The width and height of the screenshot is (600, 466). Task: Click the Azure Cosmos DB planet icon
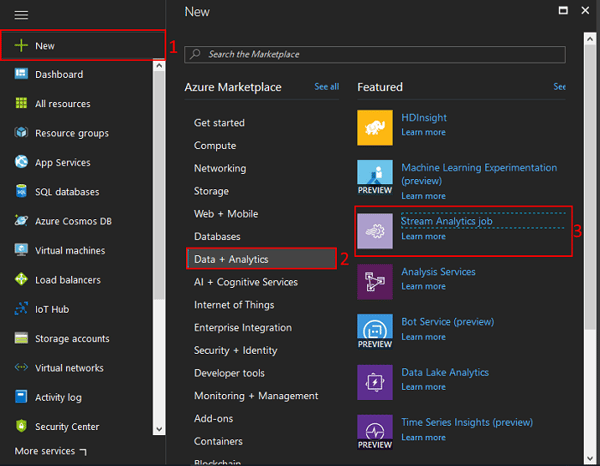point(21,220)
